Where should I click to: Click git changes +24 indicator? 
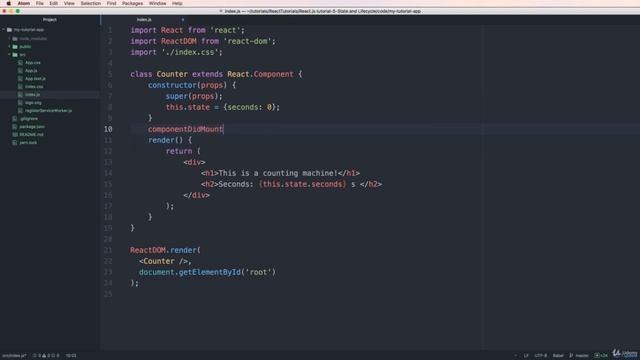coord(601,356)
